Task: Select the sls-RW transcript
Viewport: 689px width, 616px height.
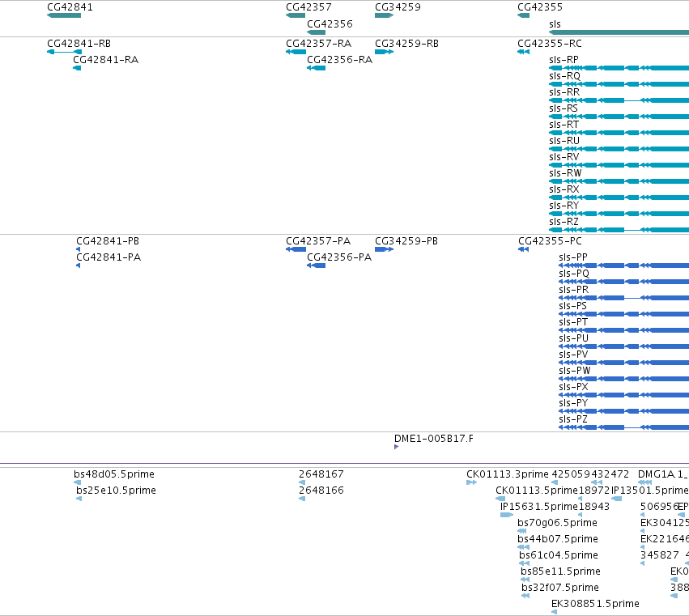Action: click(619, 181)
